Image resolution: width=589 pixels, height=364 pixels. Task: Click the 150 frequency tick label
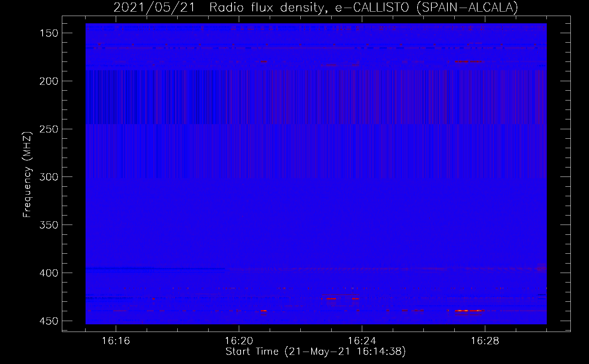pos(49,33)
